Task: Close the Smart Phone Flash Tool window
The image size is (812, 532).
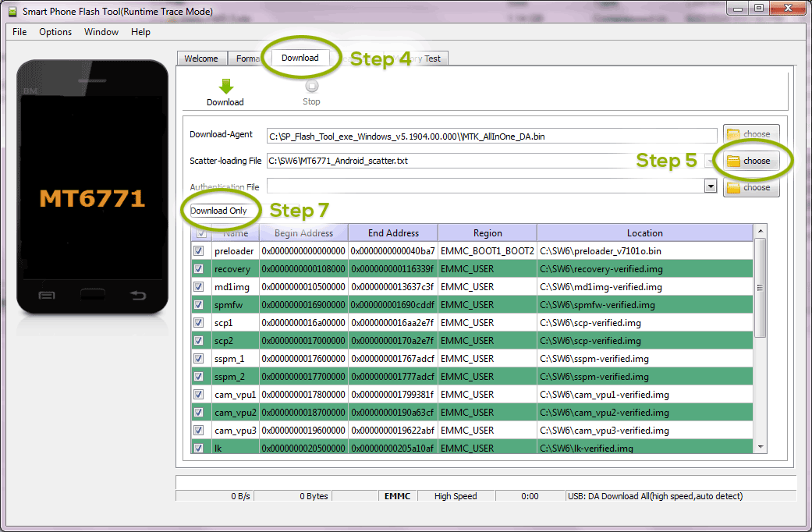Action: [x=788, y=9]
